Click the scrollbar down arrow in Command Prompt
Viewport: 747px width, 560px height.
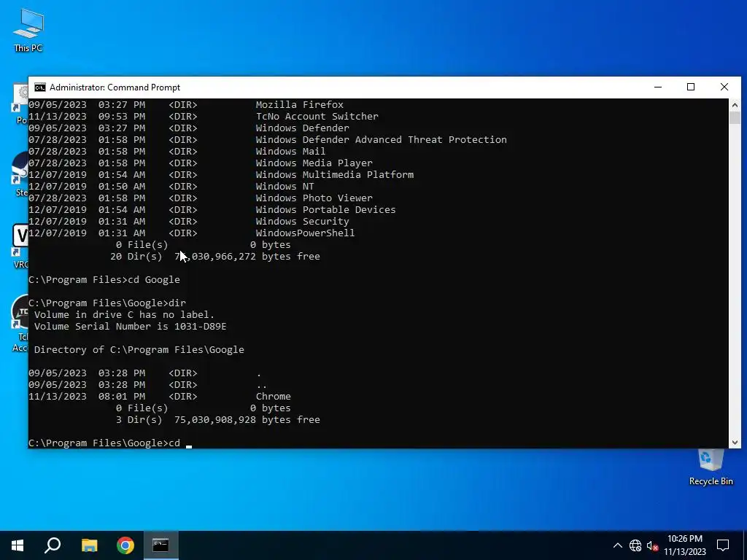[x=735, y=443]
